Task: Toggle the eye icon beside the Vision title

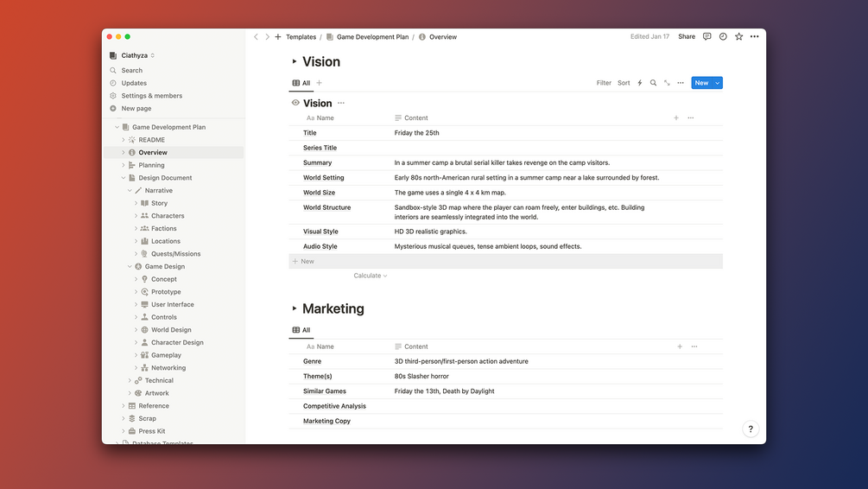Action: 295,103
